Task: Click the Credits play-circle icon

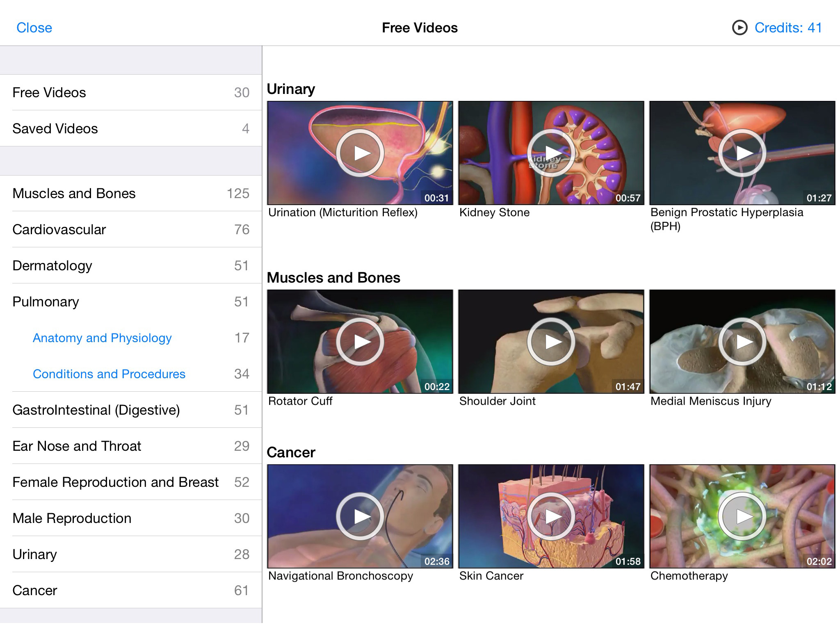Action: point(739,28)
